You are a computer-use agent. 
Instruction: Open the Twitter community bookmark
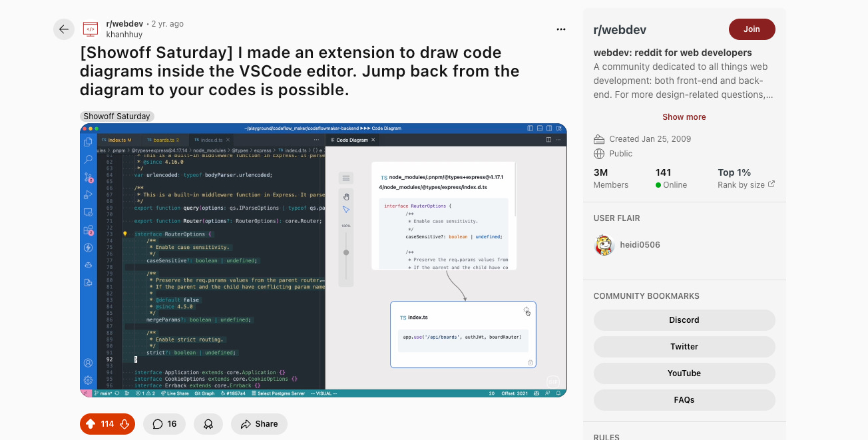point(684,347)
